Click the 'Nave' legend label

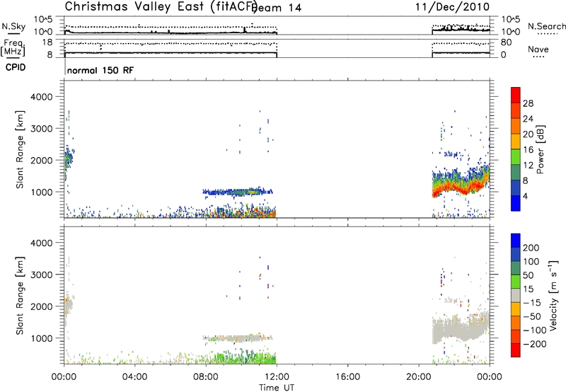pos(538,49)
